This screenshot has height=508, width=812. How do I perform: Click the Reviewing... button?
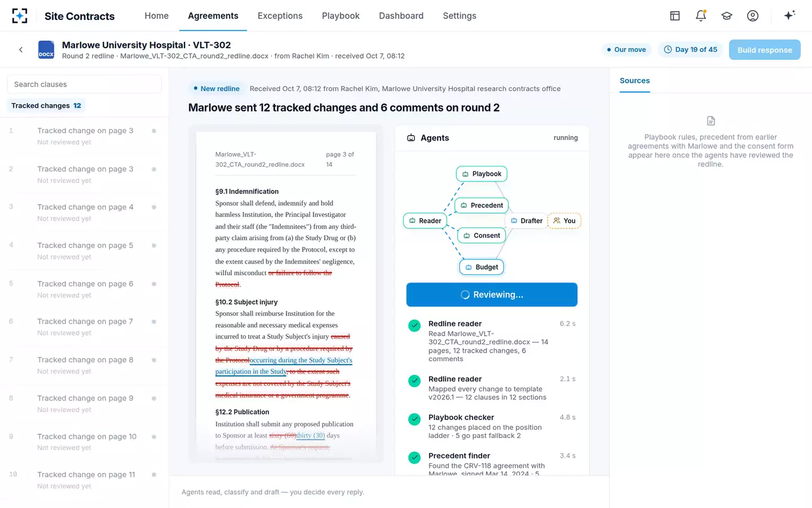click(x=492, y=295)
